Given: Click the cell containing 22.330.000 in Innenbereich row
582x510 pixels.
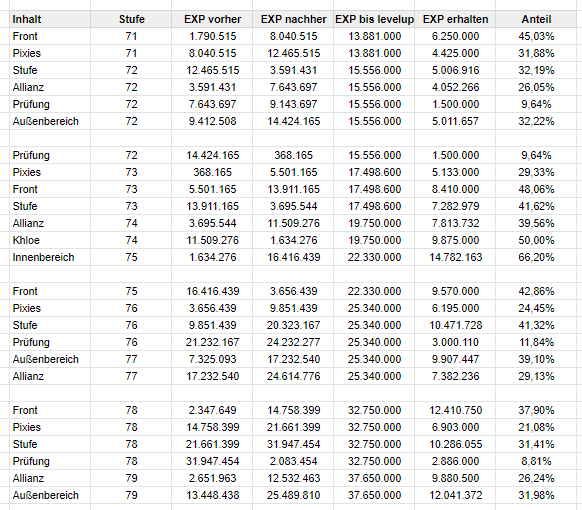Looking at the screenshot, I should pyautogui.click(x=374, y=257).
